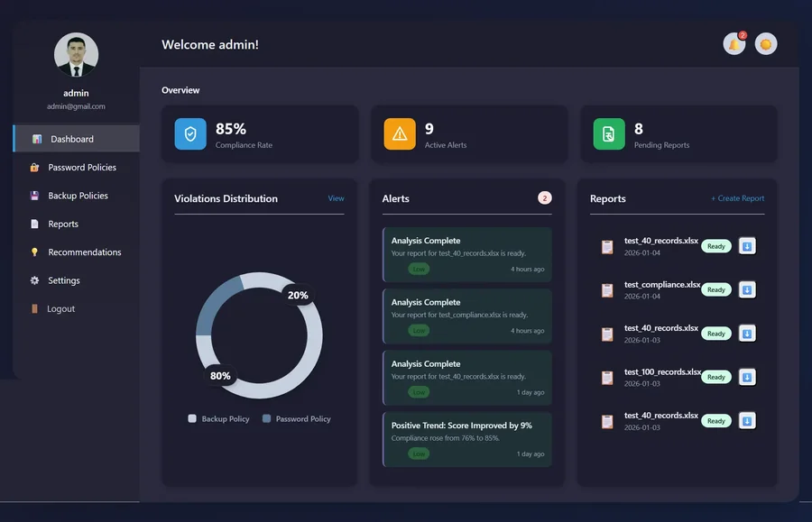The height and width of the screenshot is (522, 812).
Task: Click the orange Active Alerts warning icon
Action: 400,134
